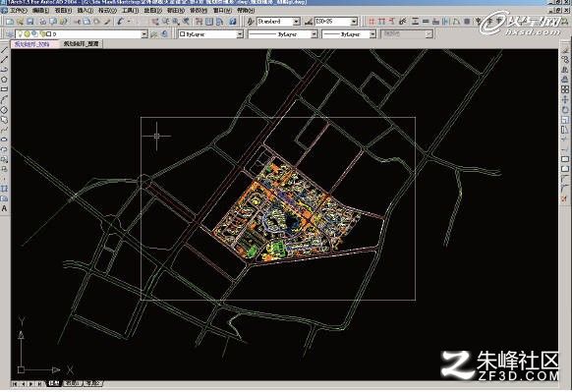Select the Multiline Text 'A' tool
Screen dimensions: 572x392
(4, 208)
